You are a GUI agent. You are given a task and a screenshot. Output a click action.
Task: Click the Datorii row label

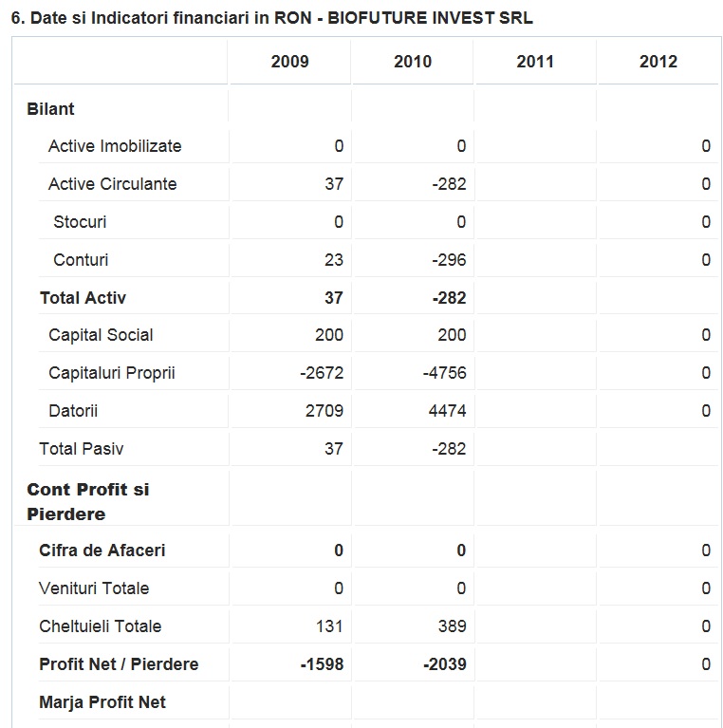tap(73, 411)
